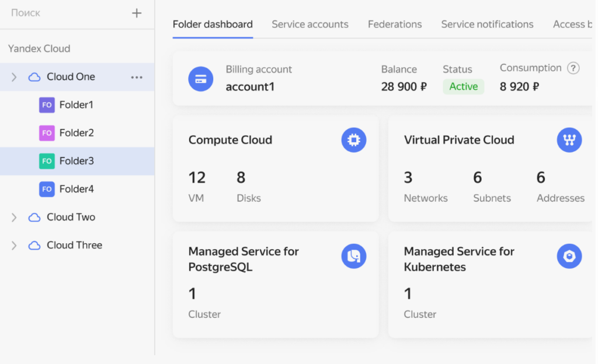The width and height of the screenshot is (598, 364).
Task: Click the billing account card icon
Action: point(201,79)
